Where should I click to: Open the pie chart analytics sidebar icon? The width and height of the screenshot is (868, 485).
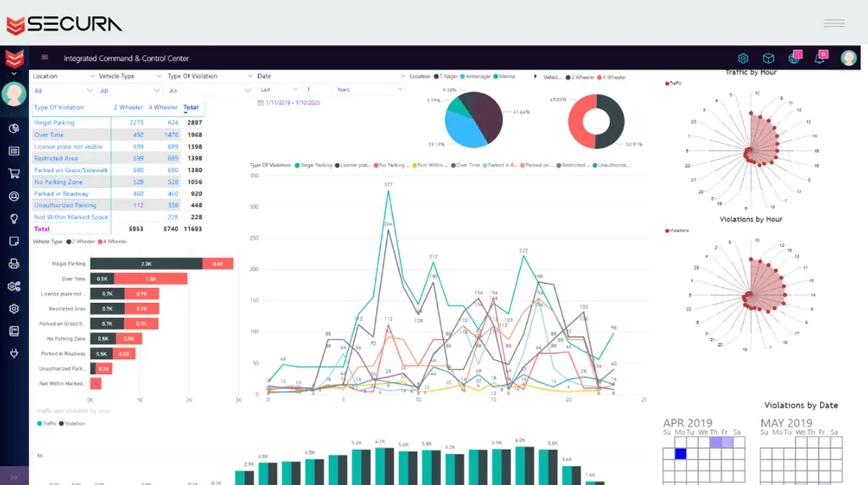click(13, 128)
